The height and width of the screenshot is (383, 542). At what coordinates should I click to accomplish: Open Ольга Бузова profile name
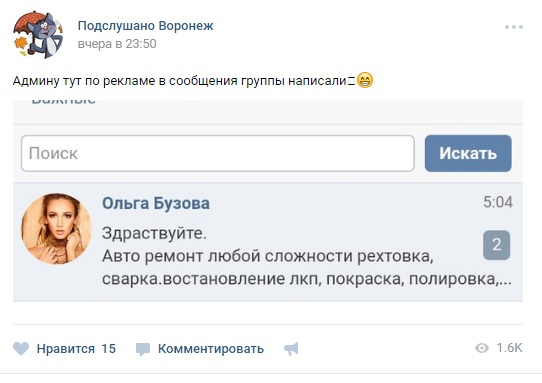coord(156,203)
